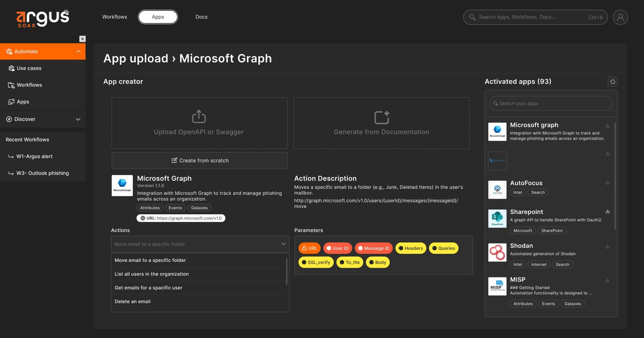Click the Shodan app logo
Viewport: 644px width, 338px height.
coord(497,252)
